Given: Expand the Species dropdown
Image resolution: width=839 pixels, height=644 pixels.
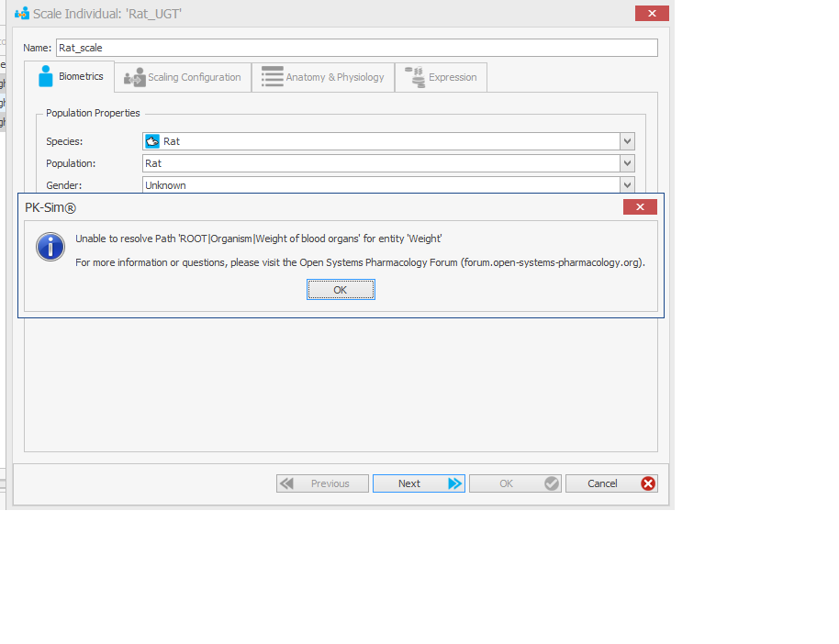Looking at the screenshot, I should pos(627,141).
